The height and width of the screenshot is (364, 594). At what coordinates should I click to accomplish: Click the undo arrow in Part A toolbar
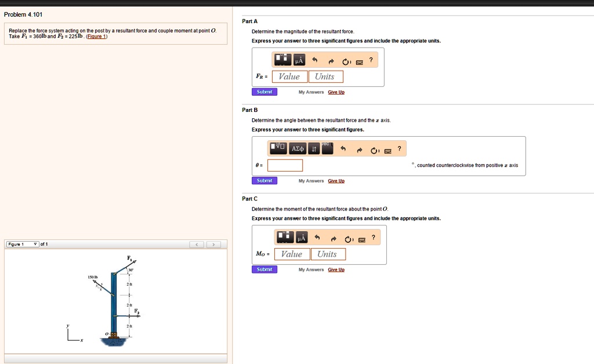314,60
